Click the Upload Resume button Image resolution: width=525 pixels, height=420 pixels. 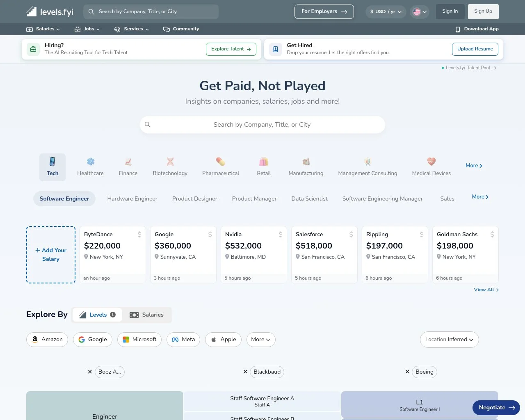click(475, 49)
